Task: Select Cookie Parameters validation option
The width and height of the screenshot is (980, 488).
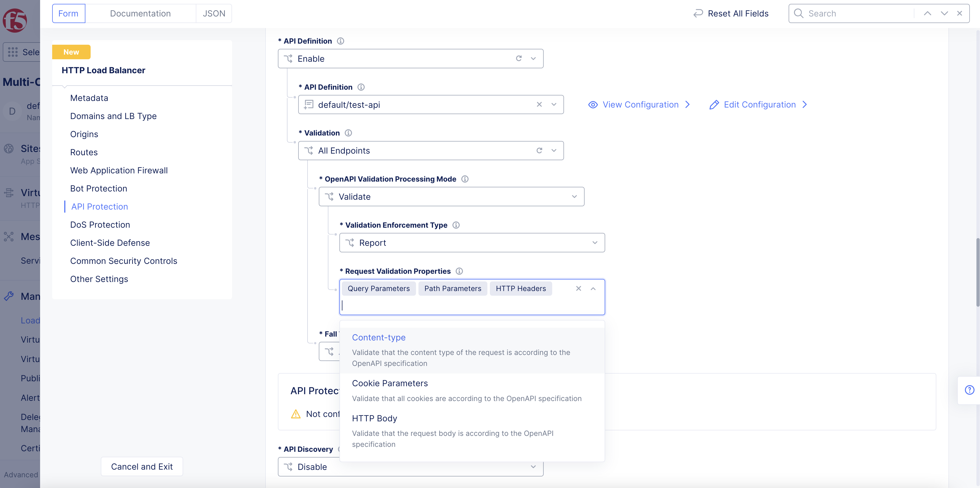Action: pyautogui.click(x=390, y=383)
